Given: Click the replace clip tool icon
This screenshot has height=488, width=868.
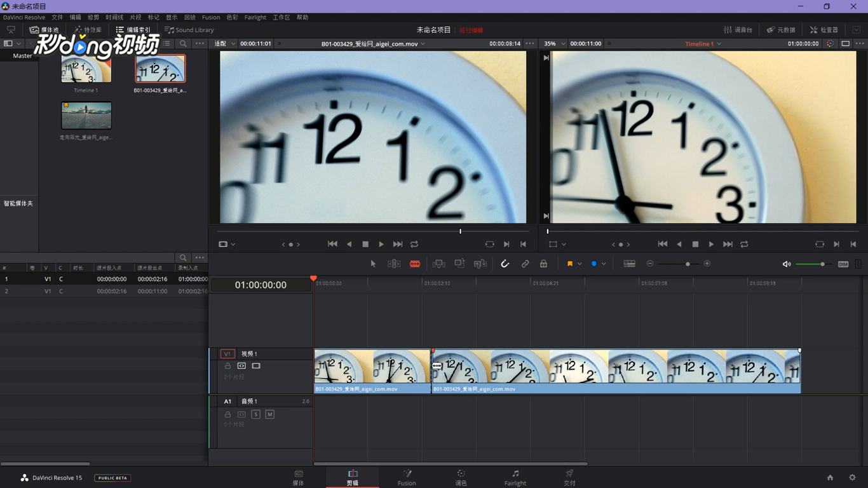Looking at the screenshot, I should tap(480, 264).
